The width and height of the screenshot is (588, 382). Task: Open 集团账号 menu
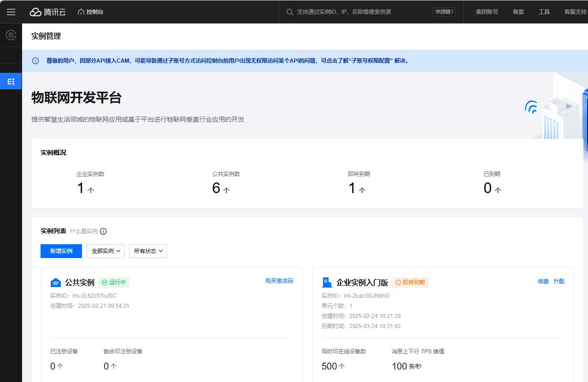point(487,12)
